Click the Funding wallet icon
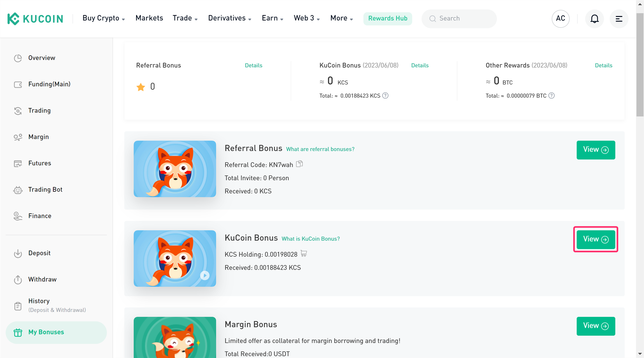 (18, 84)
